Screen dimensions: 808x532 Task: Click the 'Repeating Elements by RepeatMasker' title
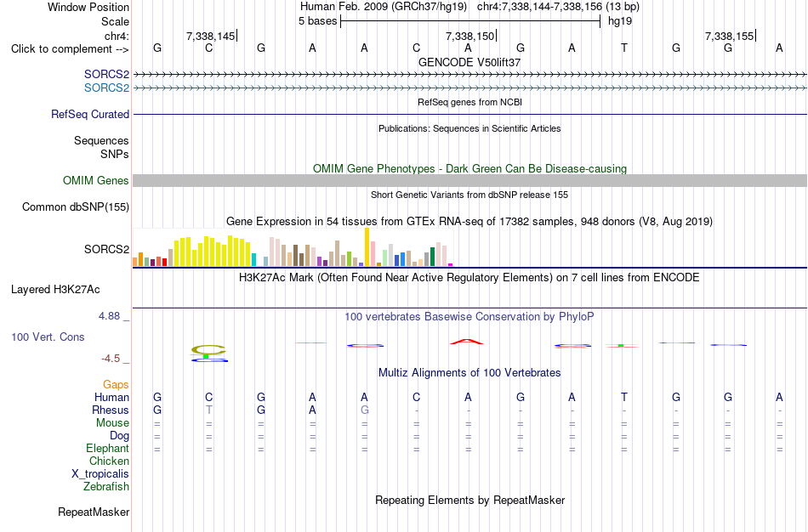coord(470,500)
